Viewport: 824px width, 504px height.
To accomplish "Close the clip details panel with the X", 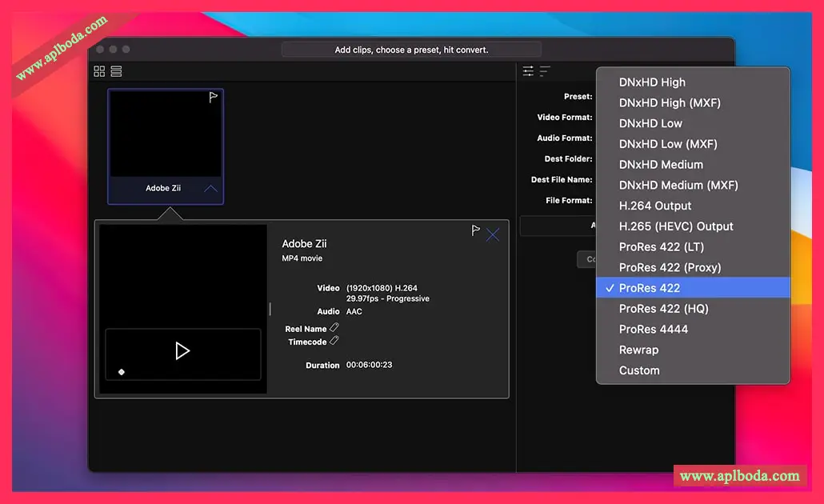I will point(493,234).
